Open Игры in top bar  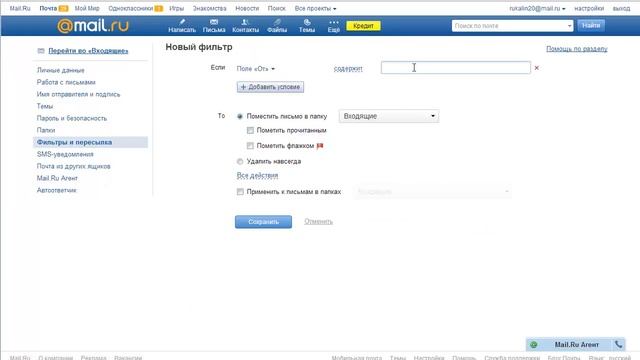click(x=177, y=8)
